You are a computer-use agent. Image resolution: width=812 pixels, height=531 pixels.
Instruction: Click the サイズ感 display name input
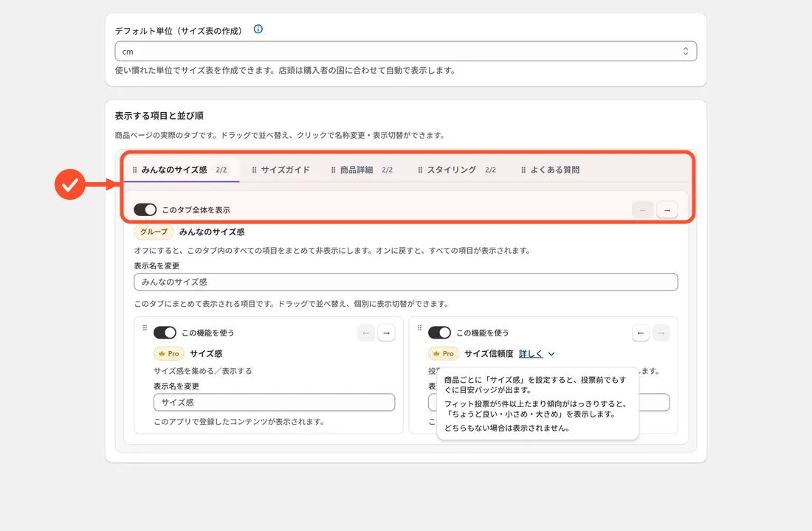click(x=274, y=403)
